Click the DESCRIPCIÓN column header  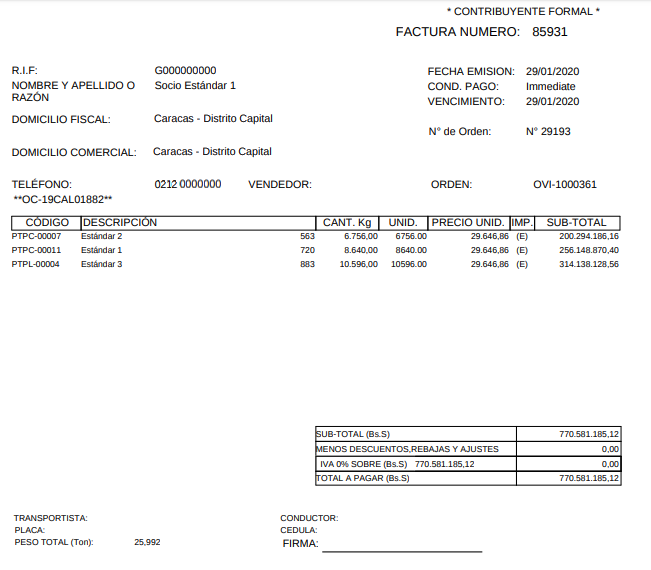pyautogui.click(x=120, y=222)
